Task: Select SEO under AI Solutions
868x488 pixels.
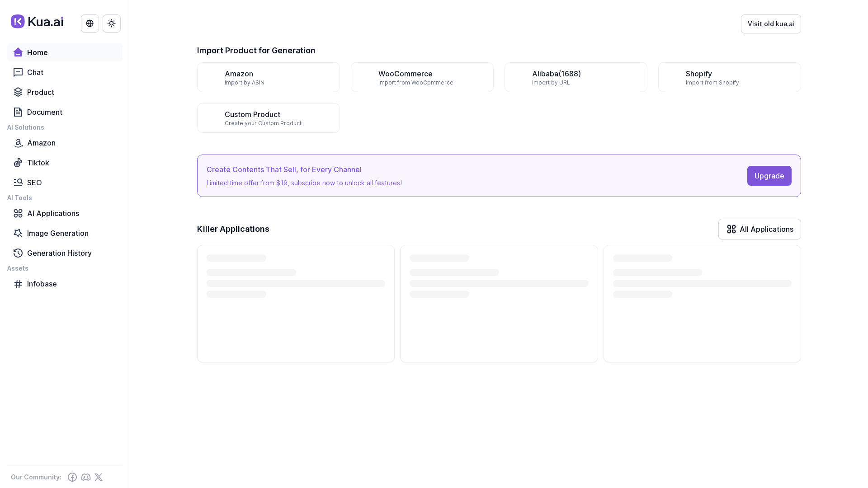Action: pyautogui.click(x=65, y=183)
